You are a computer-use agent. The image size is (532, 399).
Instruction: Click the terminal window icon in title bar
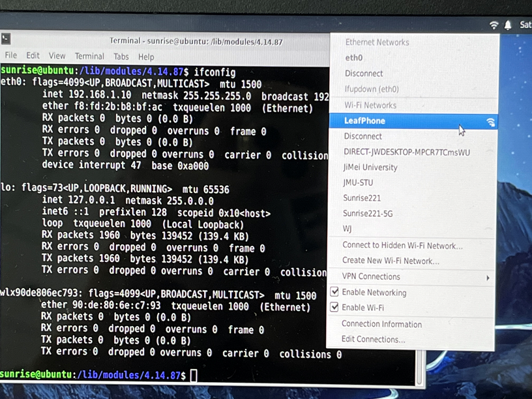click(6, 39)
